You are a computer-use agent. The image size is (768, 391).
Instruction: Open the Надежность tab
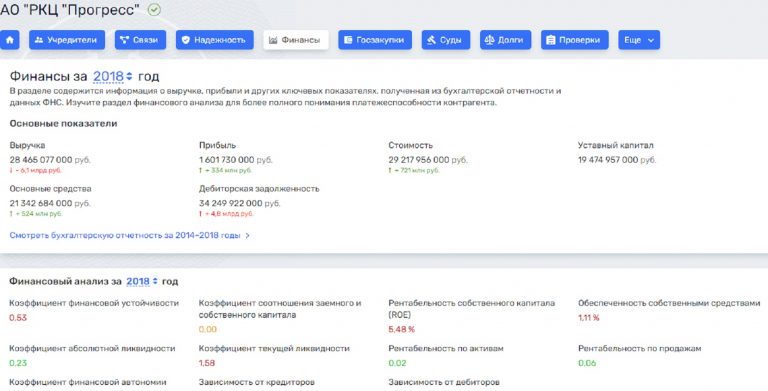(x=215, y=40)
